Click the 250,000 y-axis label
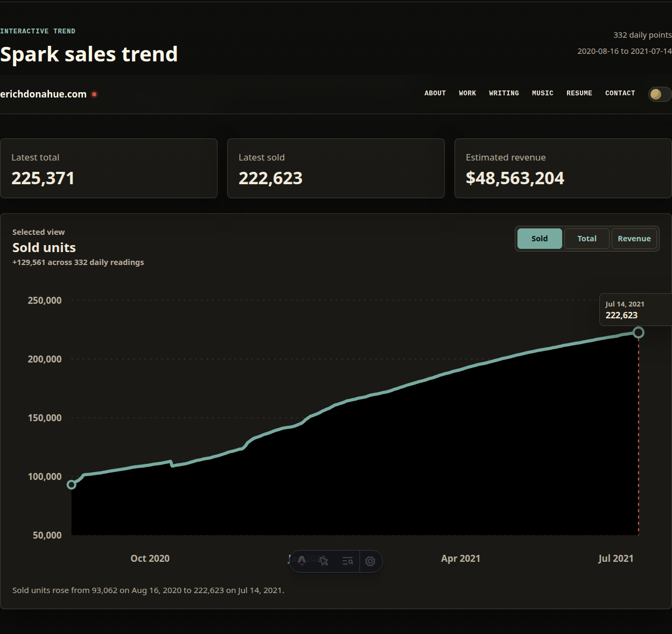 pyautogui.click(x=45, y=300)
